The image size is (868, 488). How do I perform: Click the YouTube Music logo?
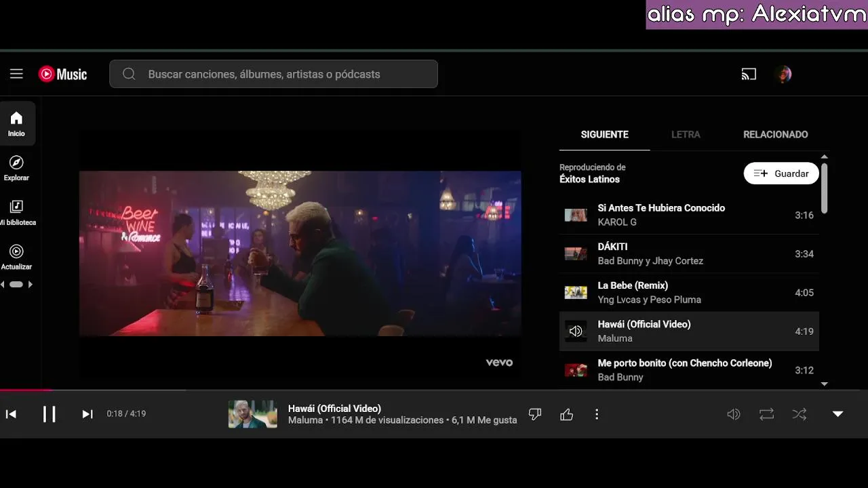pyautogui.click(x=63, y=74)
